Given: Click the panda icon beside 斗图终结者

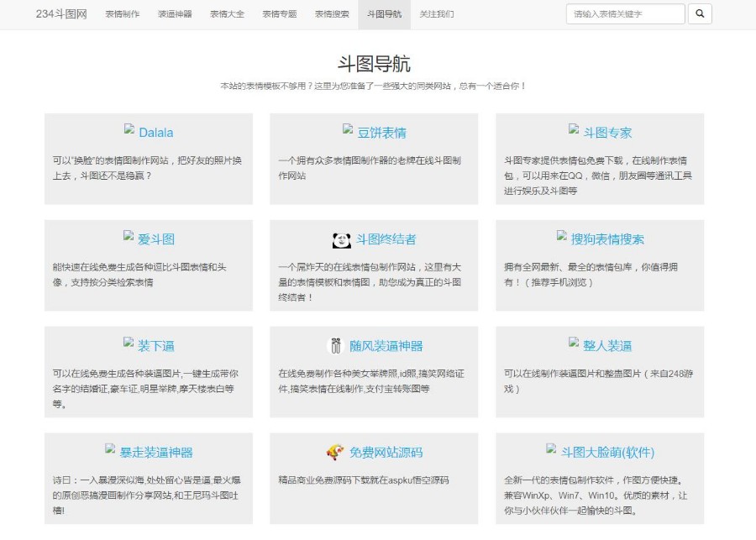Looking at the screenshot, I should click(x=341, y=240).
